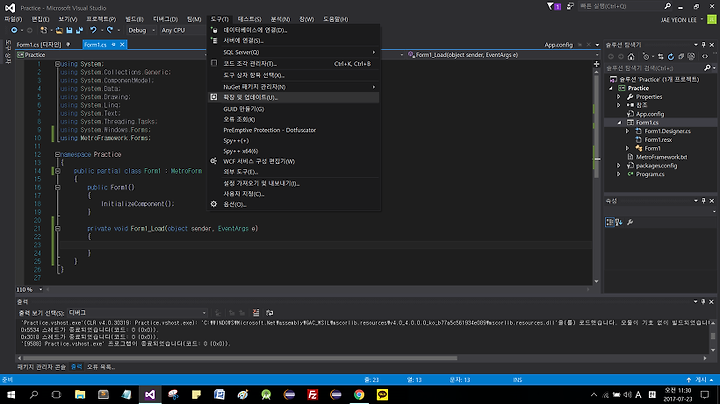Image resolution: width=720 pixels, height=404 pixels.
Task: Click the Open File folder toolbar icon
Action: tap(59, 30)
